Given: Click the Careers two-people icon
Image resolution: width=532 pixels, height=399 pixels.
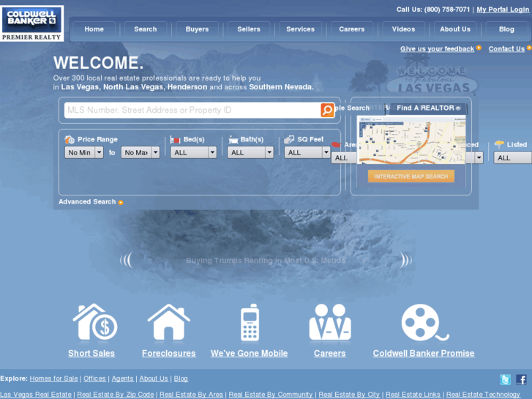Looking at the screenshot, I should [x=330, y=322].
